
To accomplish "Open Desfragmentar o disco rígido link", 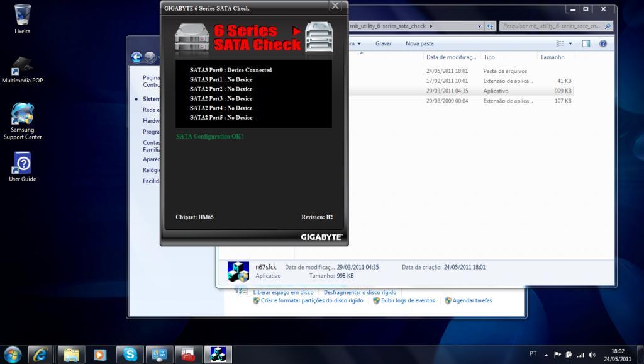I will 360,292.
